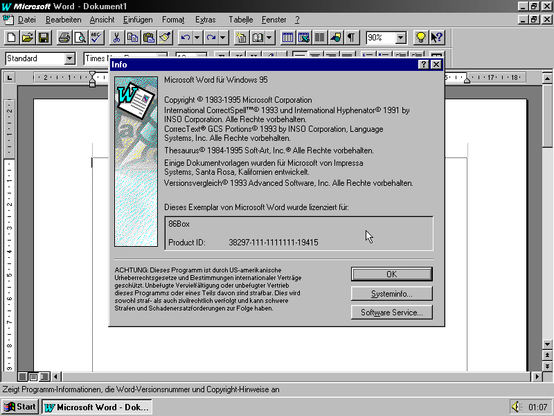Create a new document with the toolbar icon

(x=11, y=37)
